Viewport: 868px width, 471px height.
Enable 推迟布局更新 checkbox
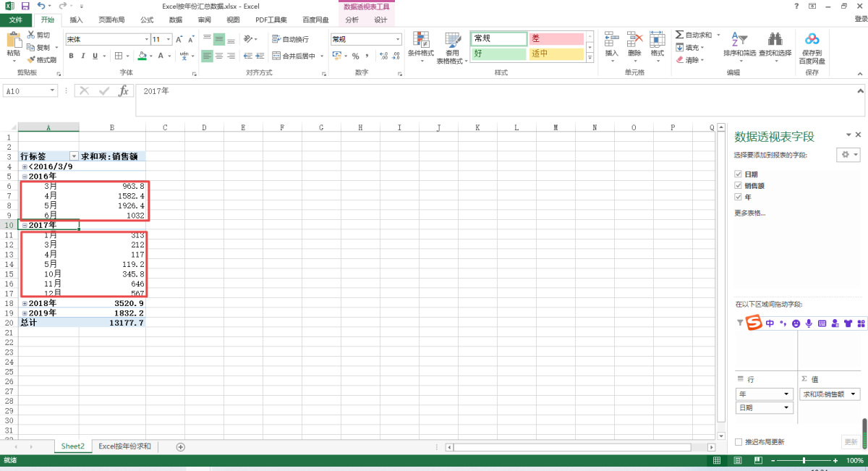click(x=739, y=441)
